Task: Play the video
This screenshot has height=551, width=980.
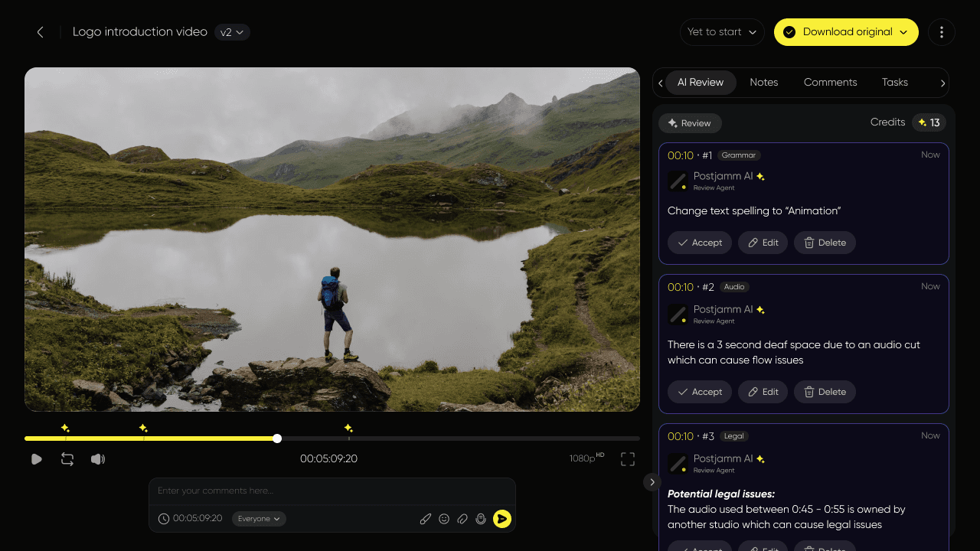Action: click(36, 459)
